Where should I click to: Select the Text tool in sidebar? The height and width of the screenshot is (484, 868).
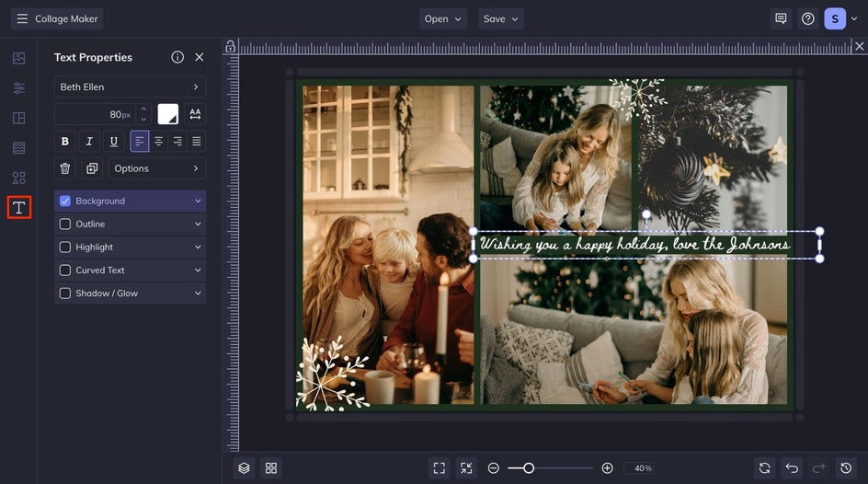point(18,207)
